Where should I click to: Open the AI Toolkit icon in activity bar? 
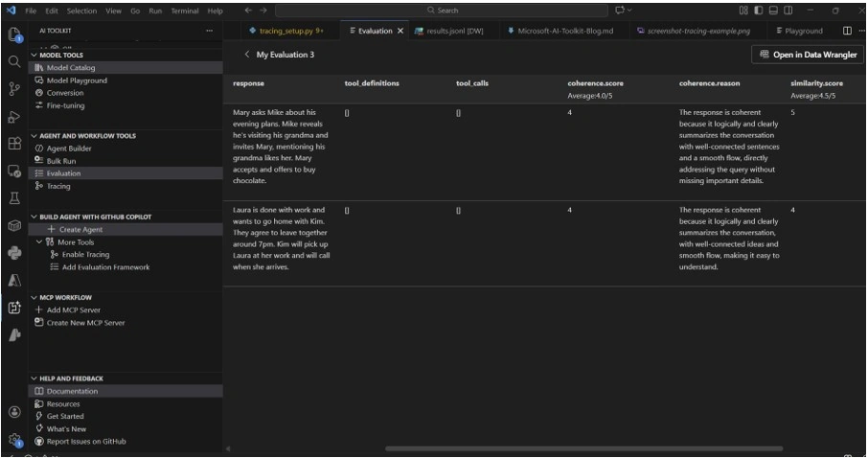click(x=14, y=308)
